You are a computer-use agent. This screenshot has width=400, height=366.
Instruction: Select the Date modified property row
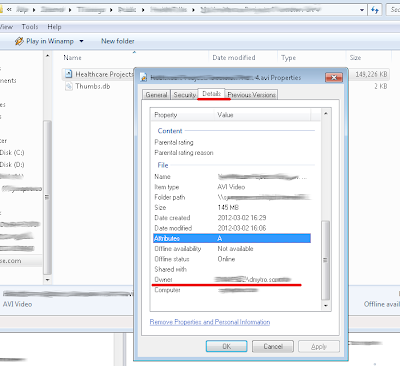point(232,228)
